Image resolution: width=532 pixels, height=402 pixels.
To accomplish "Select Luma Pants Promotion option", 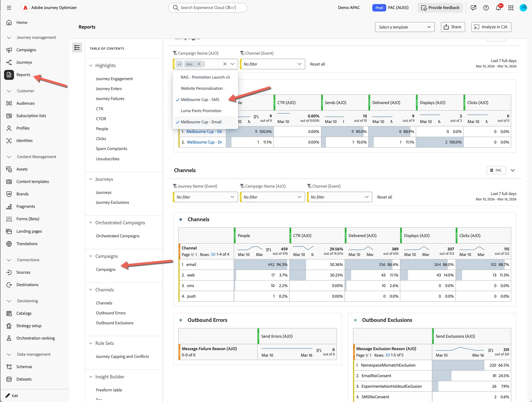I will [x=205, y=111].
